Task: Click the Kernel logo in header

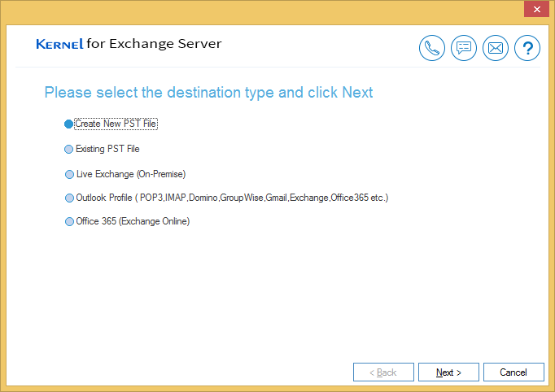Action: pyautogui.click(x=59, y=44)
